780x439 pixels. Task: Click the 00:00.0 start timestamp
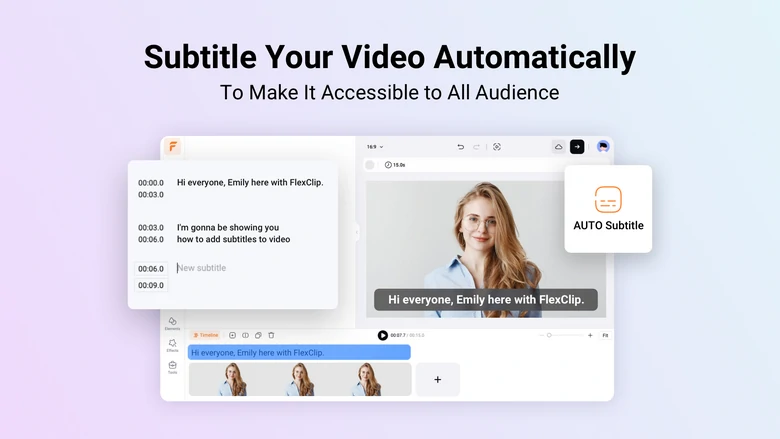point(151,183)
